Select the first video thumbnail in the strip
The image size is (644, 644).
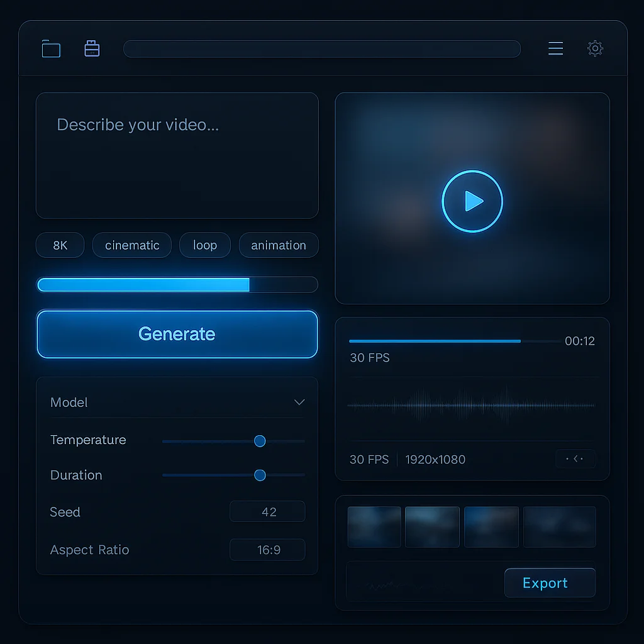click(x=374, y=526)
